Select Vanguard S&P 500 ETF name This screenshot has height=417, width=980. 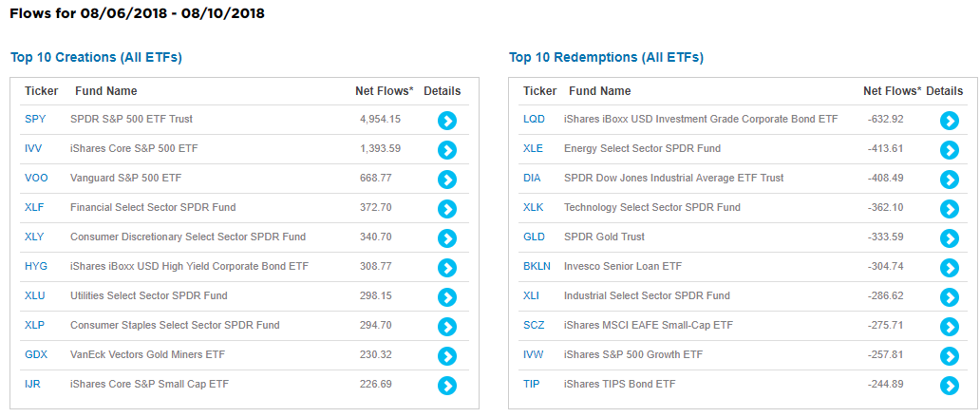(x=125, y=178)
